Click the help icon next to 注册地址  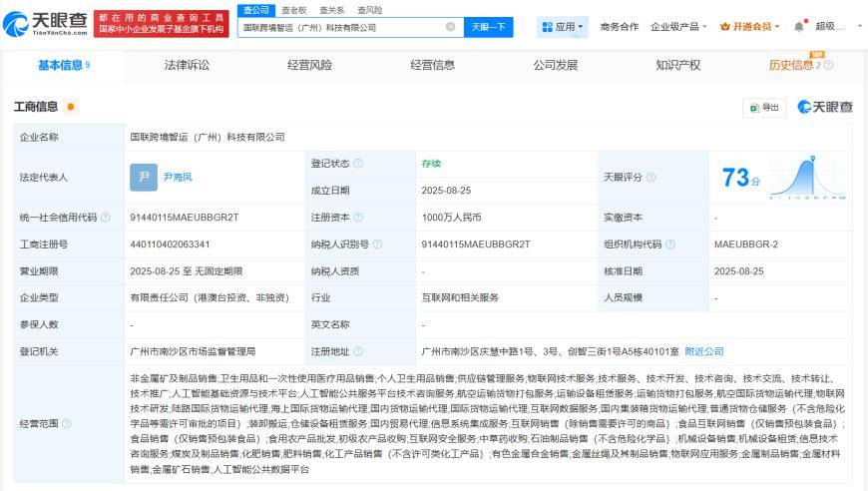click(x=358, y=351)
